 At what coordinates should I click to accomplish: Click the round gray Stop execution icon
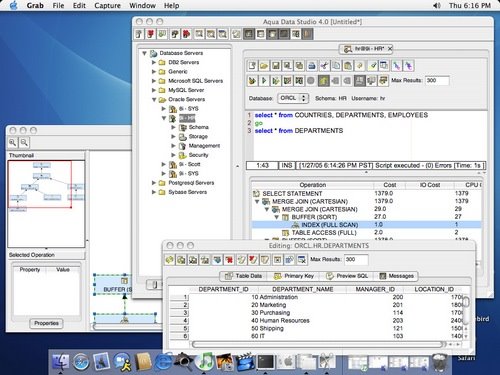pos(311,80)
